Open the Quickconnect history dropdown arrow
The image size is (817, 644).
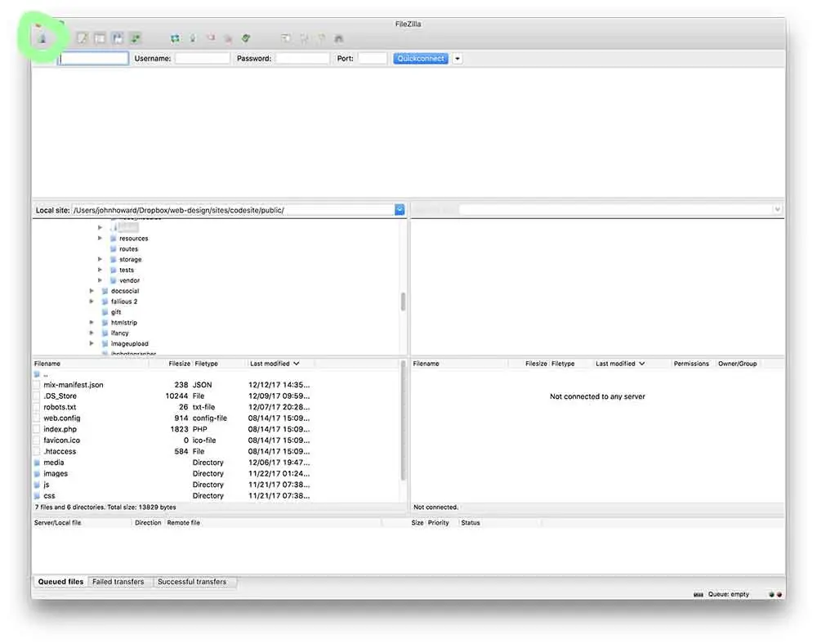click(x=458, y=58)
